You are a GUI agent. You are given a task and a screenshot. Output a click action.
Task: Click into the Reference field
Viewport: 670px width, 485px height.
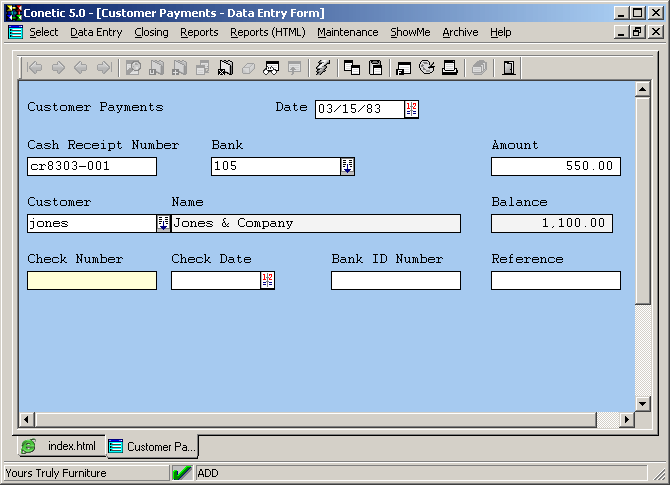[x=555, y=280]
